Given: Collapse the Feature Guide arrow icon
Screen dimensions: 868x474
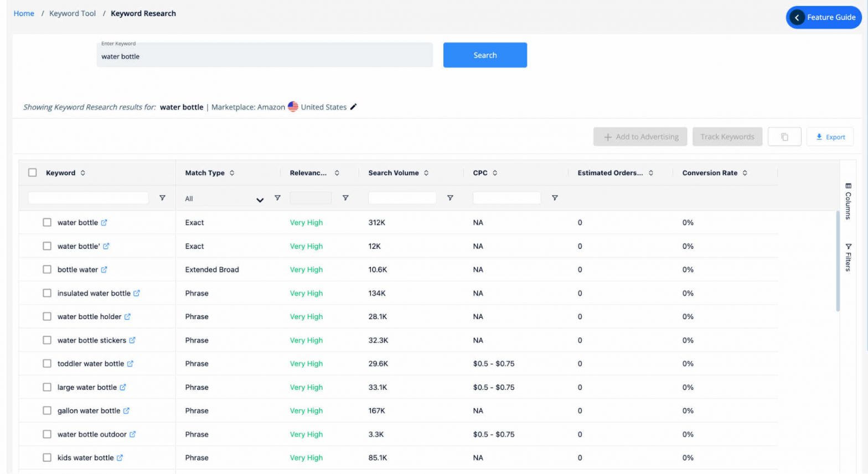Looking at the screenshot, I should tap(797, 18).
